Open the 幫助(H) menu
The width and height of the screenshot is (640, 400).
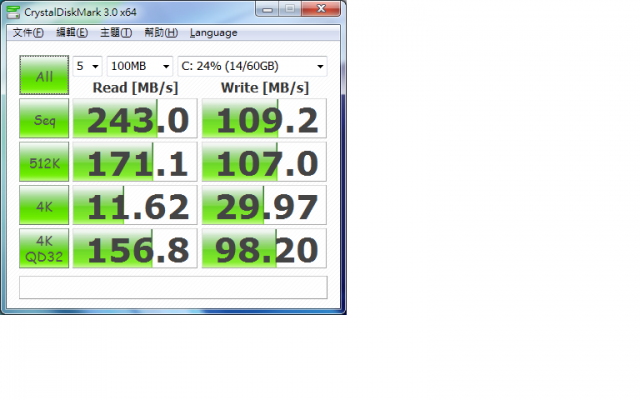coord(161,33)
